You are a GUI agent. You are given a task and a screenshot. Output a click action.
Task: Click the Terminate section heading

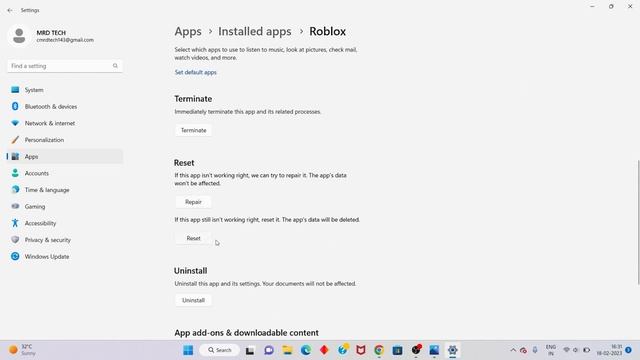point(193,99)
